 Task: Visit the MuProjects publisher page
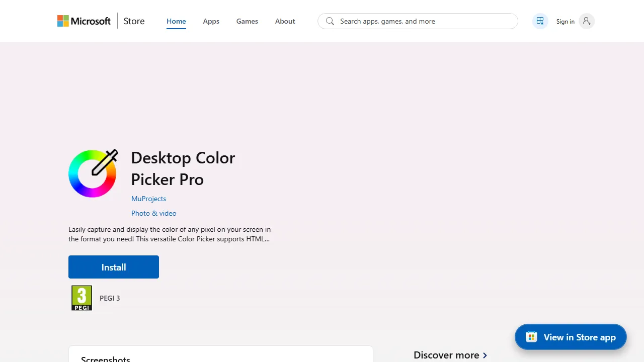(x=148, y=199)
